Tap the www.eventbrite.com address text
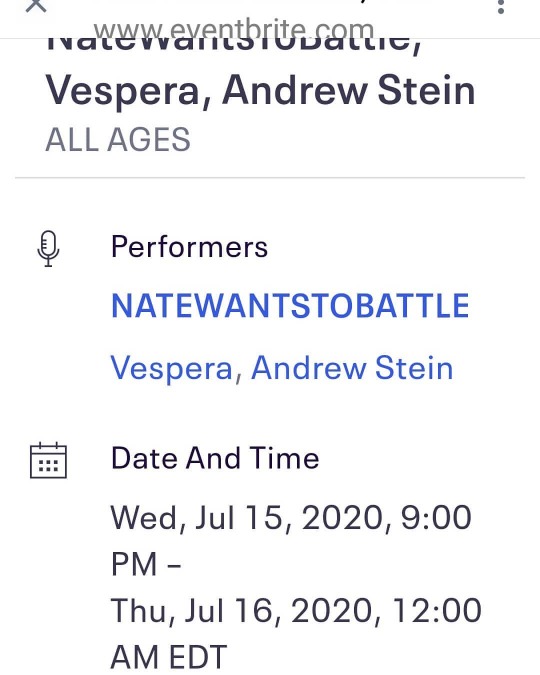Screen dimensions: 540x675 click(234, 30)
